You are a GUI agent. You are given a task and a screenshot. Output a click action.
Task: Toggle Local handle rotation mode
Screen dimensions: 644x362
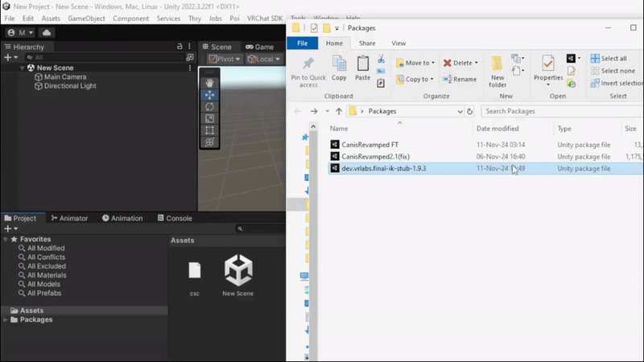tap(264, 59)
